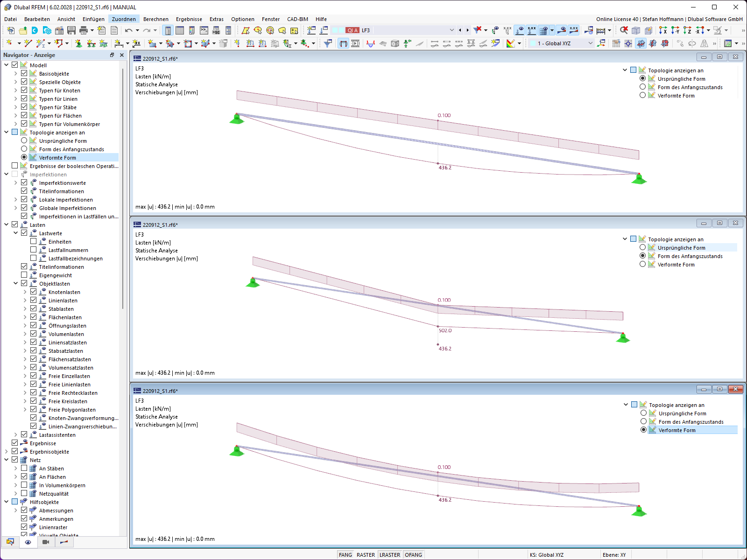The image size is (747, 560).
Task: Create a new node tool
Action: pos(9,43)
